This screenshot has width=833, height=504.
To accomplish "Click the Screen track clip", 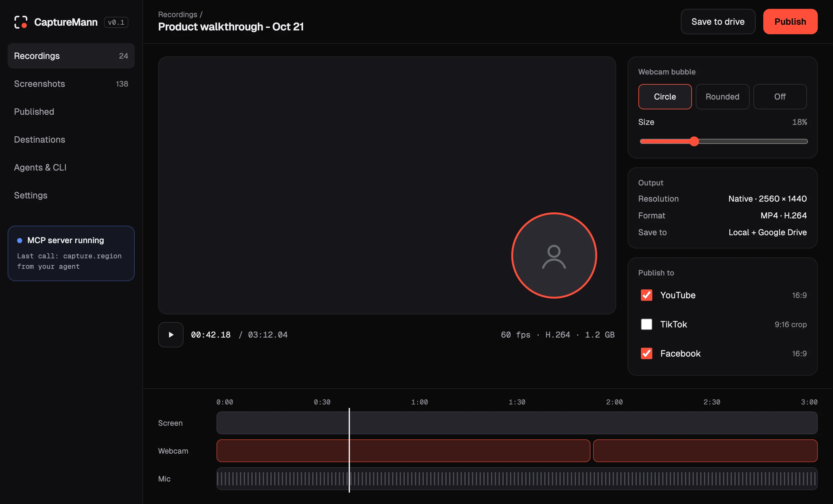I will coord(517,423).
